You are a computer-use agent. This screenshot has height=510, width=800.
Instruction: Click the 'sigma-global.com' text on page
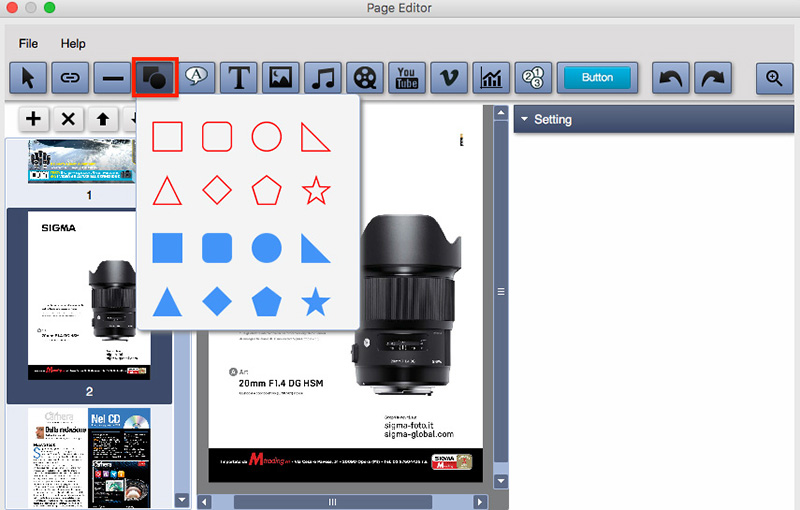419,434
